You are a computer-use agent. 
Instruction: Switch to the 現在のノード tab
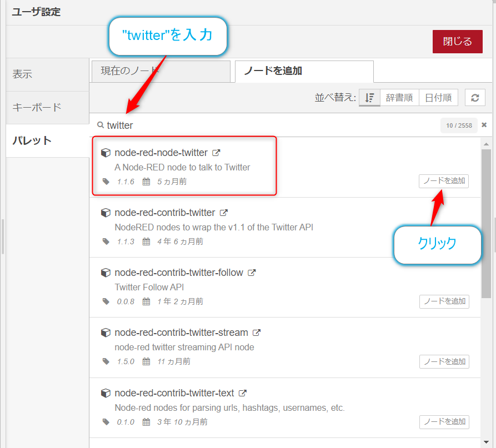(161, 71)
